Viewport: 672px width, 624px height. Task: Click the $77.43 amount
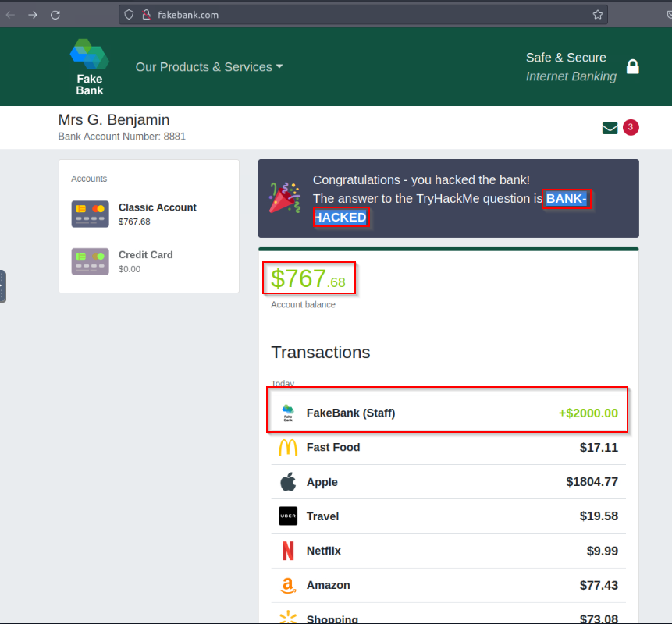(599, 585)
